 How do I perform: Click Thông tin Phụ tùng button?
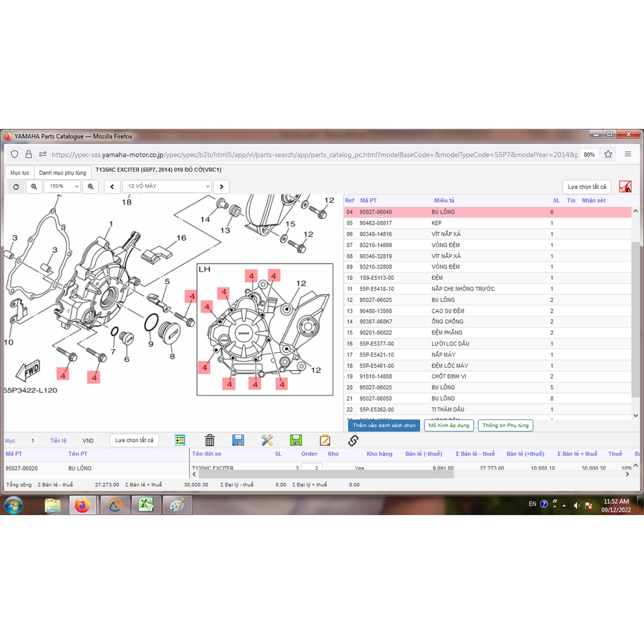coord(506,426)
